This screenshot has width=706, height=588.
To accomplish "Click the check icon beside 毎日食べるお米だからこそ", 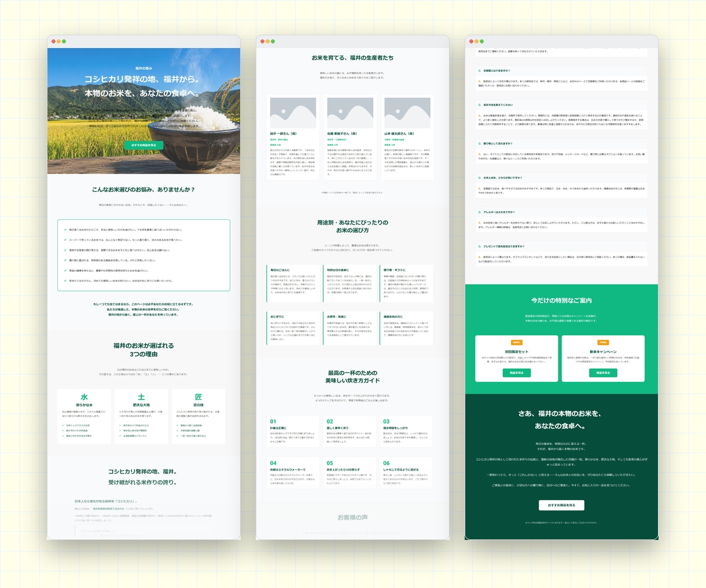I will 65,230.
